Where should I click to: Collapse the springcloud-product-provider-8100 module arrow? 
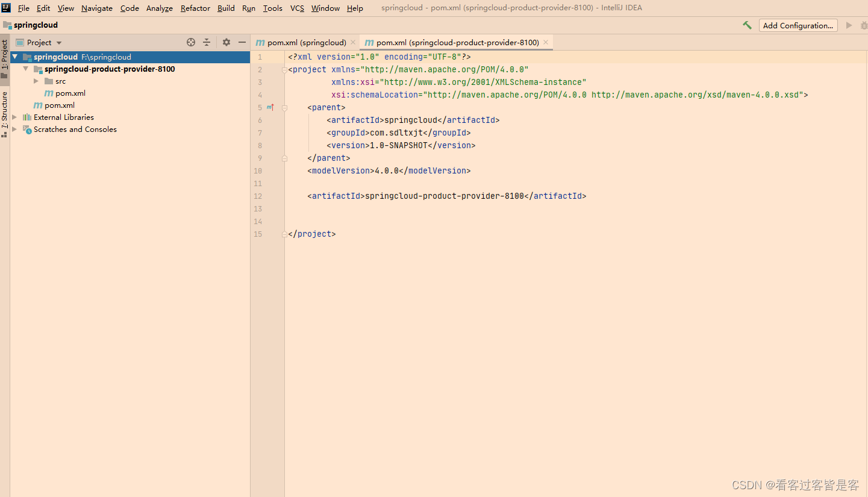point(26,69)
